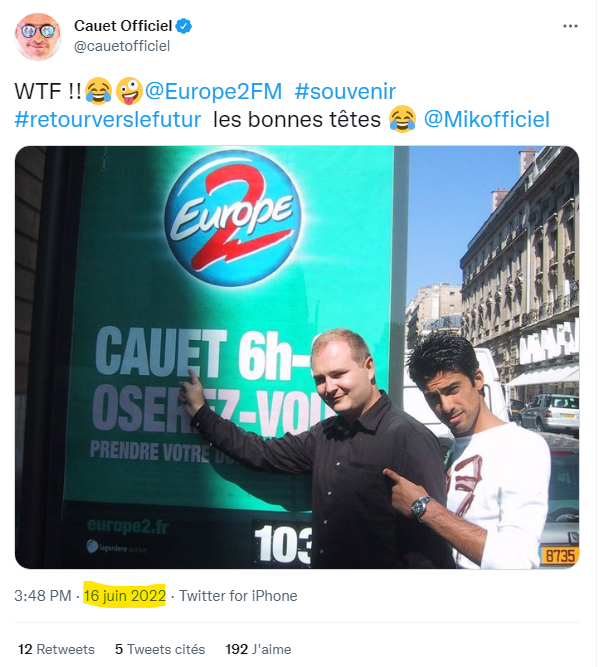Open the Twitter for iPhone source link
The height and width of the screenshot is (667, 598).
238,596
